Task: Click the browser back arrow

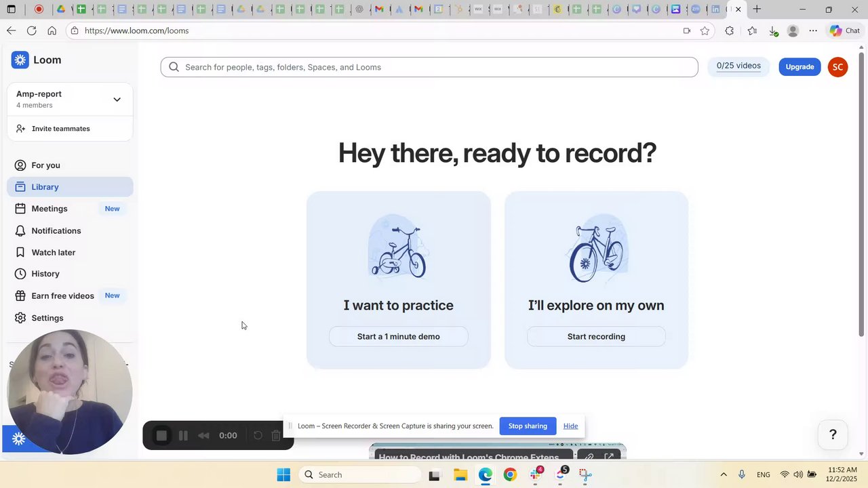Action: coord(11,30)
